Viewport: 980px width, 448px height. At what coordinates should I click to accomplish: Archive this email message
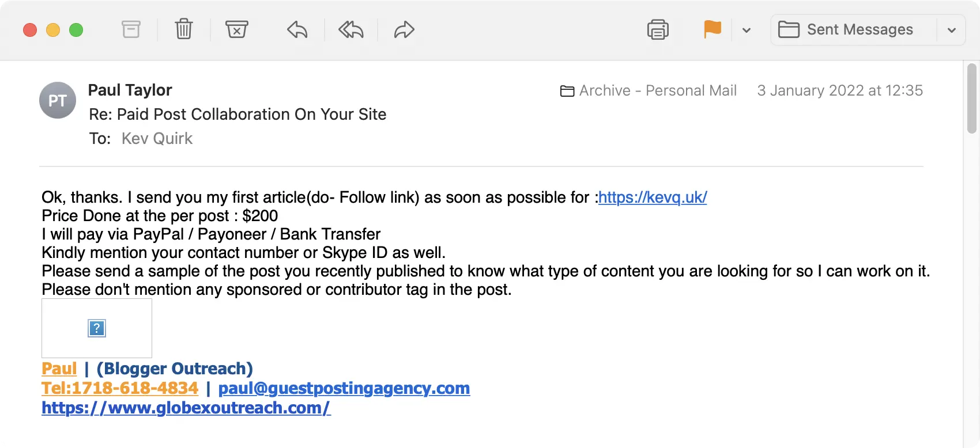tap(131, 29)
